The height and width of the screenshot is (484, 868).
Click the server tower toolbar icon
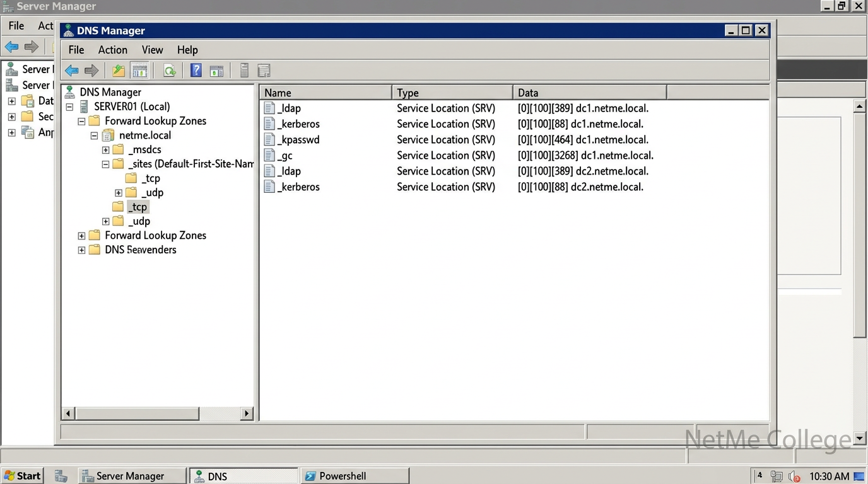click(244, 71)
